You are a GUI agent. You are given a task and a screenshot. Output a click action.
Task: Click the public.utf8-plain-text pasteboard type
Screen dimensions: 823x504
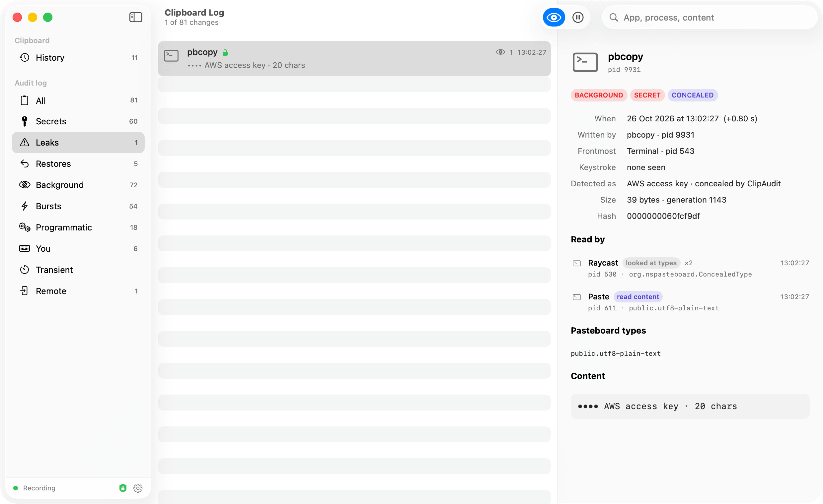pyautogui.click(x=616, y=354)
